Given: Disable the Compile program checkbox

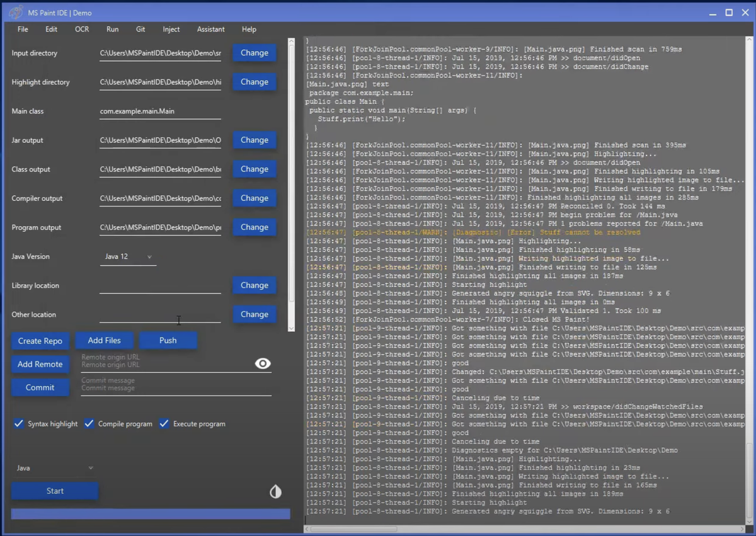Looking at the screenshot, I should point(89,423).
